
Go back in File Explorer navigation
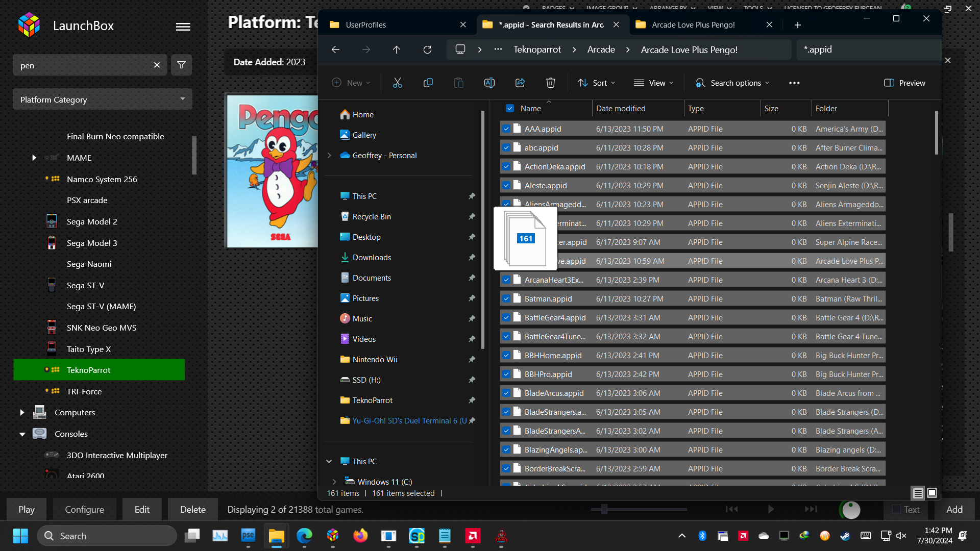[x=335, y=49]
